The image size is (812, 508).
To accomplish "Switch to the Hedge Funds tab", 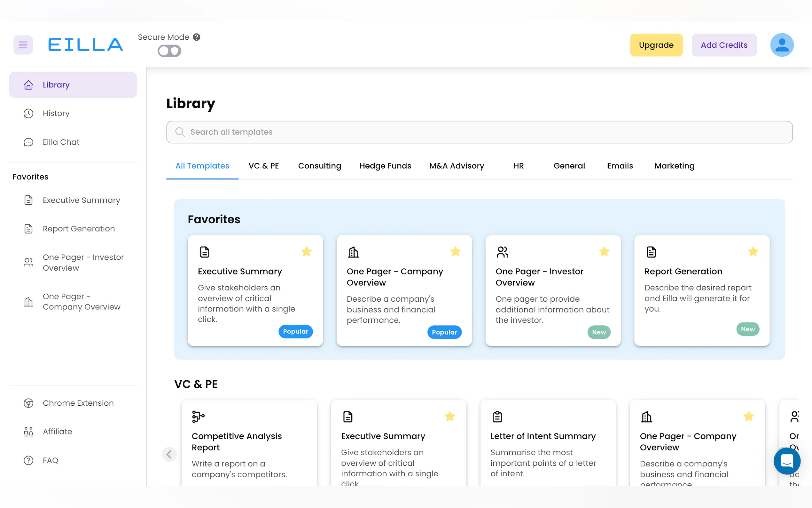I will point(385,166).
